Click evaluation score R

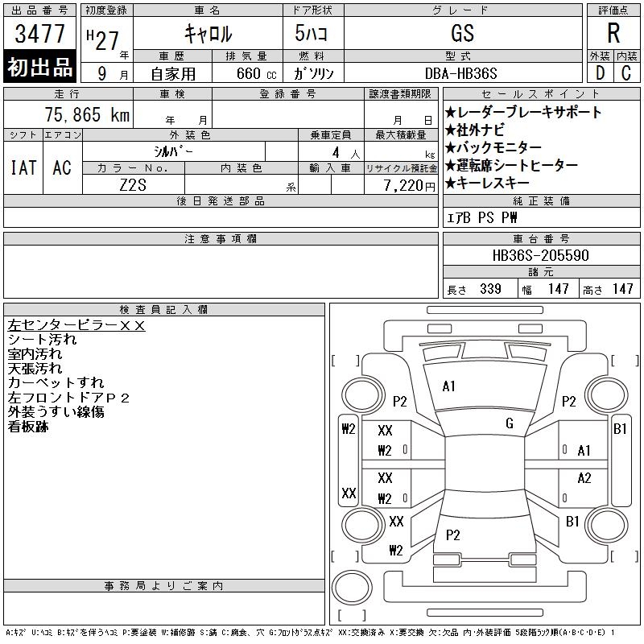[613, 33]
